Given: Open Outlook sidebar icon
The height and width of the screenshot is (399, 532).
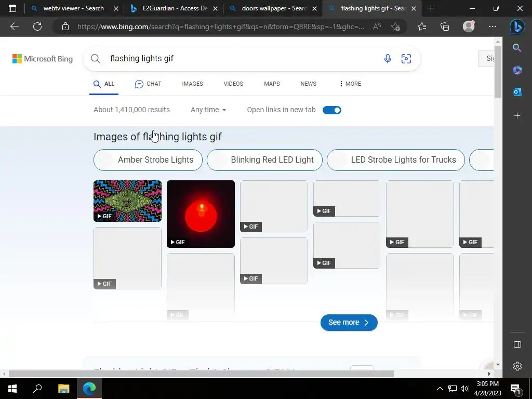Looking at the screenshot, I should click(x=517, y=92).
